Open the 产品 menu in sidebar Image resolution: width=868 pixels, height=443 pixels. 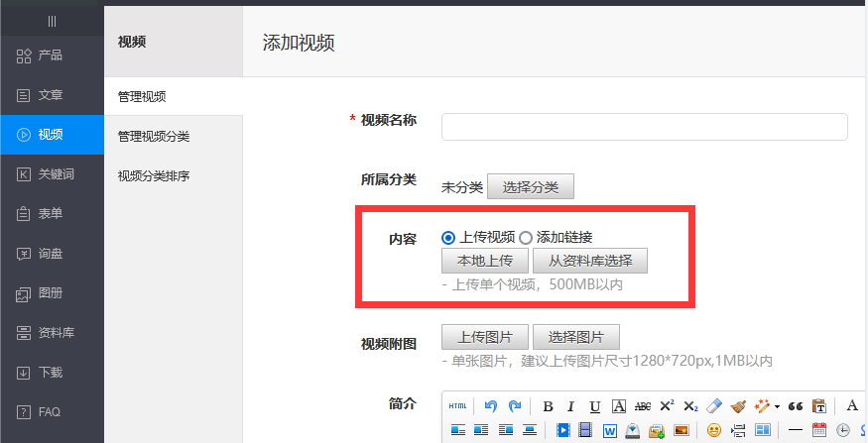(x=52, y=55)
